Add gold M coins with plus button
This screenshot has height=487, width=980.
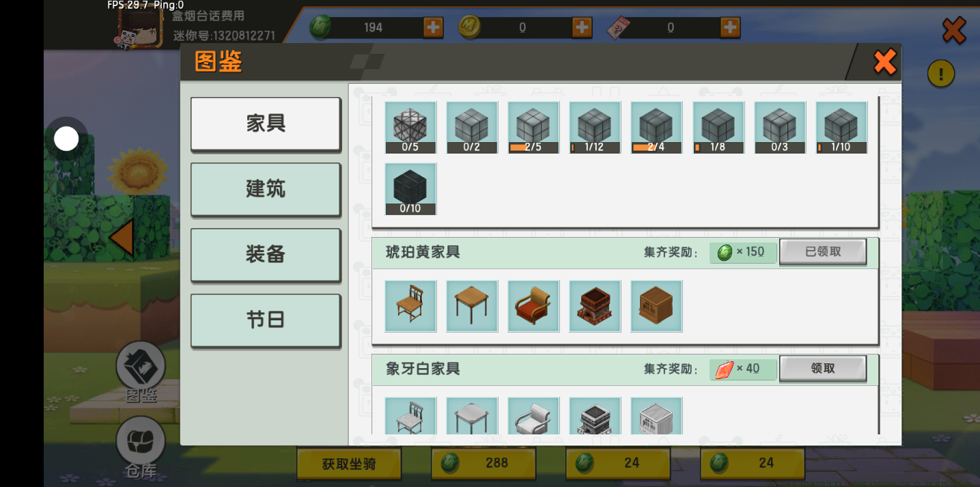click(x=582, y=27)
